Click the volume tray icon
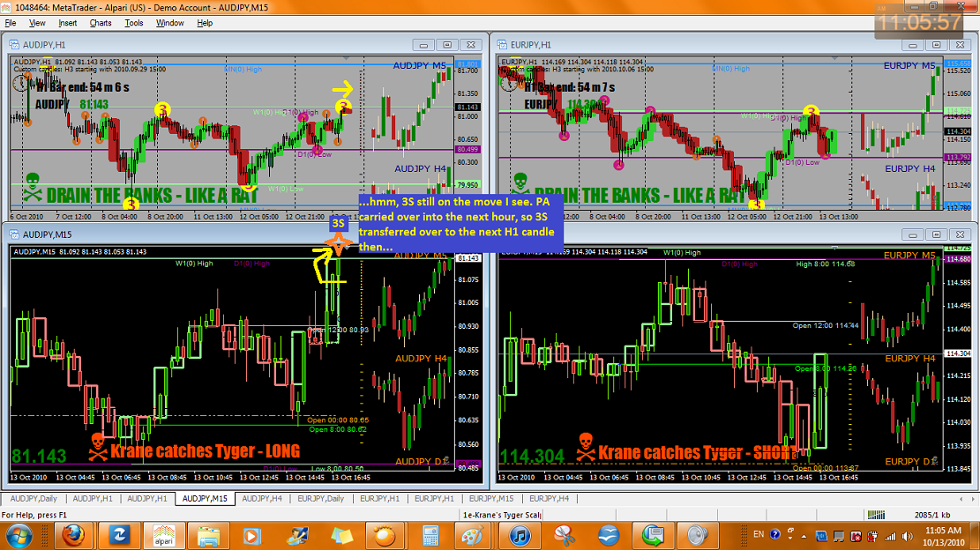Screen dimensions: 980x550 (x=907, y=536)
